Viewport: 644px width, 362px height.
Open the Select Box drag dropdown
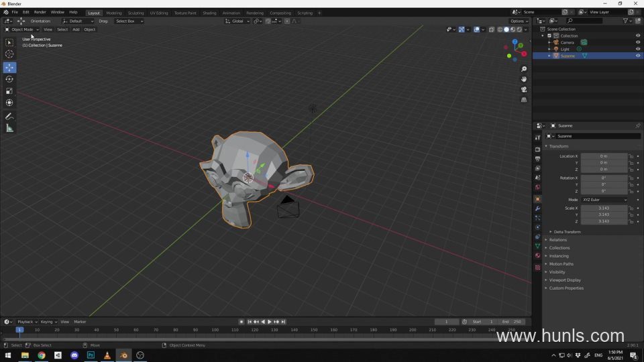(x=129, y=21)
